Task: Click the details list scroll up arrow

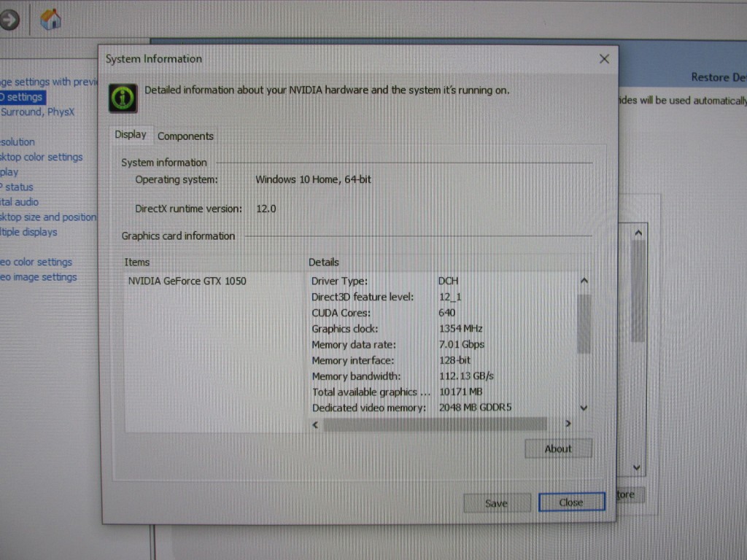Action: tap(584, 281)
